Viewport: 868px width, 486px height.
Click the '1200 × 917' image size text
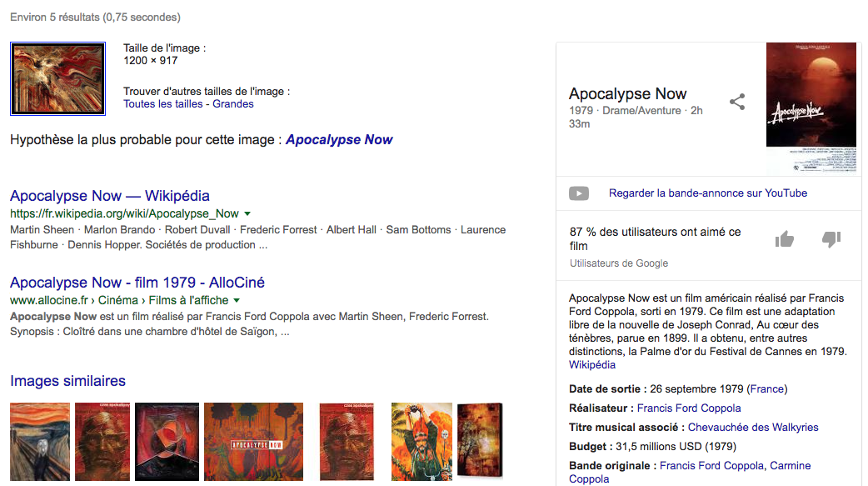[151, 61]
